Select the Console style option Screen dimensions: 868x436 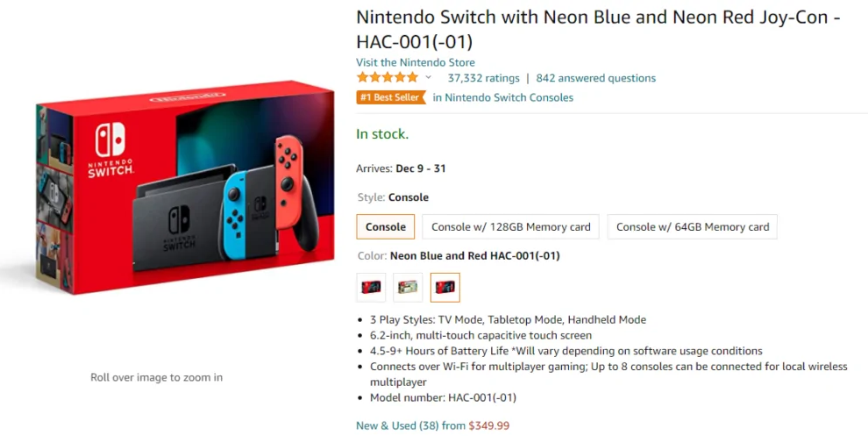385,226
